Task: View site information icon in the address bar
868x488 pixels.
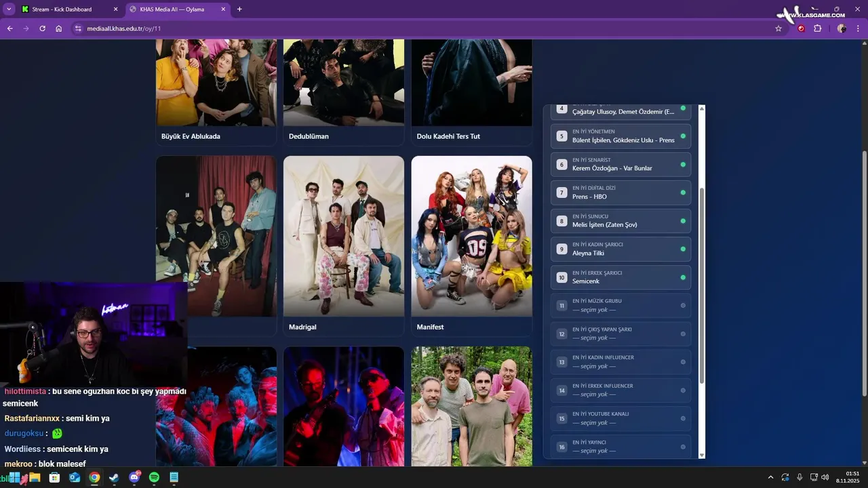Action: pos(78,28)
